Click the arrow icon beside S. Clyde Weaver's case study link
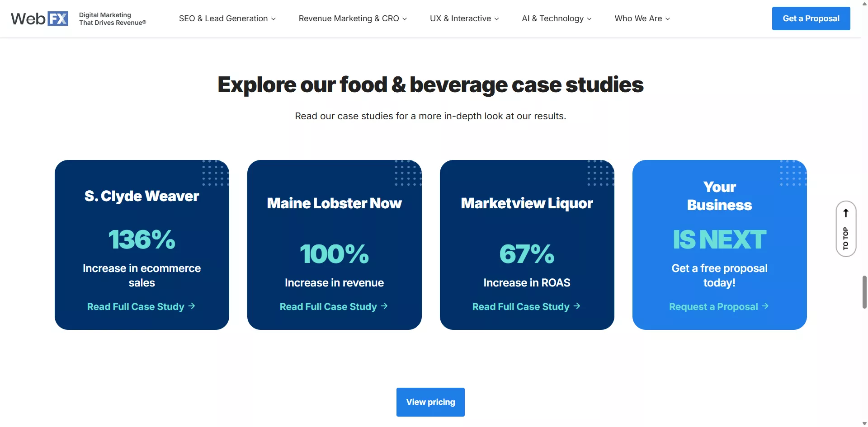 pyautogui.click(x=192, y=306)
